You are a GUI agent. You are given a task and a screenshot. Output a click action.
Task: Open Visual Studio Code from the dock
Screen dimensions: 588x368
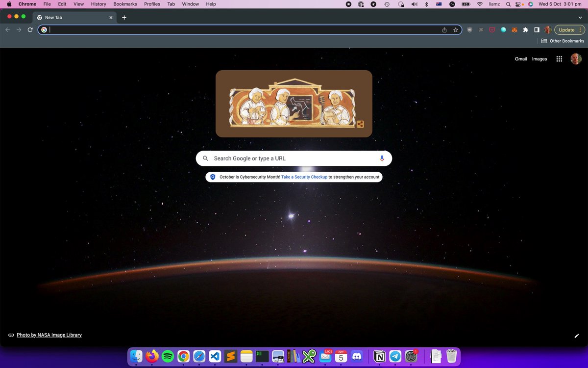[x=215, y=356]
